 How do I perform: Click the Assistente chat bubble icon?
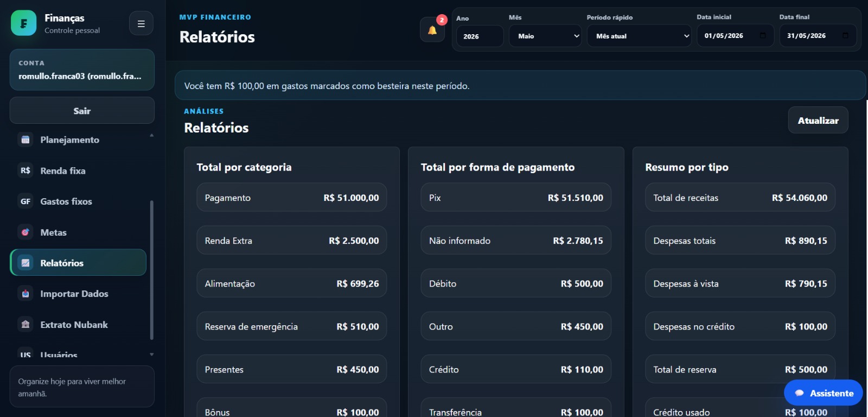point(799,393)
